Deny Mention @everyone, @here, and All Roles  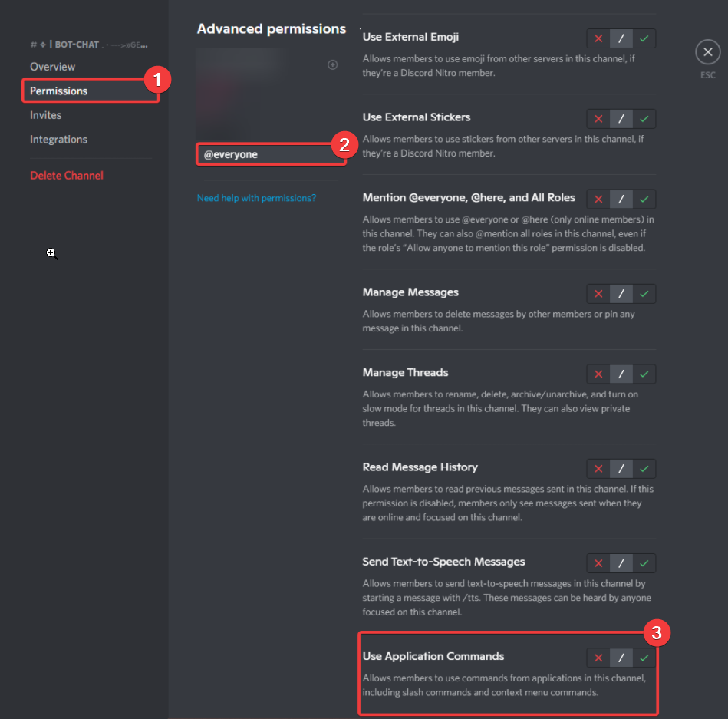pos(598,200)
